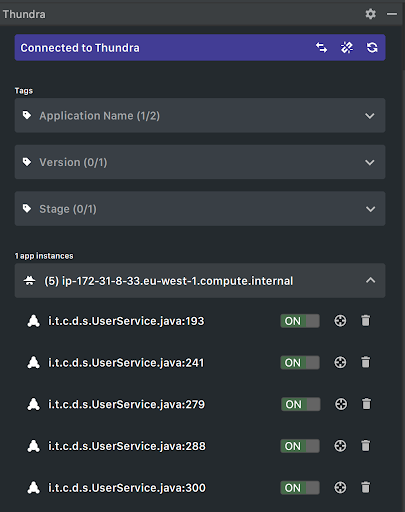Disable the UserService.java:279 tracepoint switch
This screenshot has height=512, width=405.
click(301, 404)
